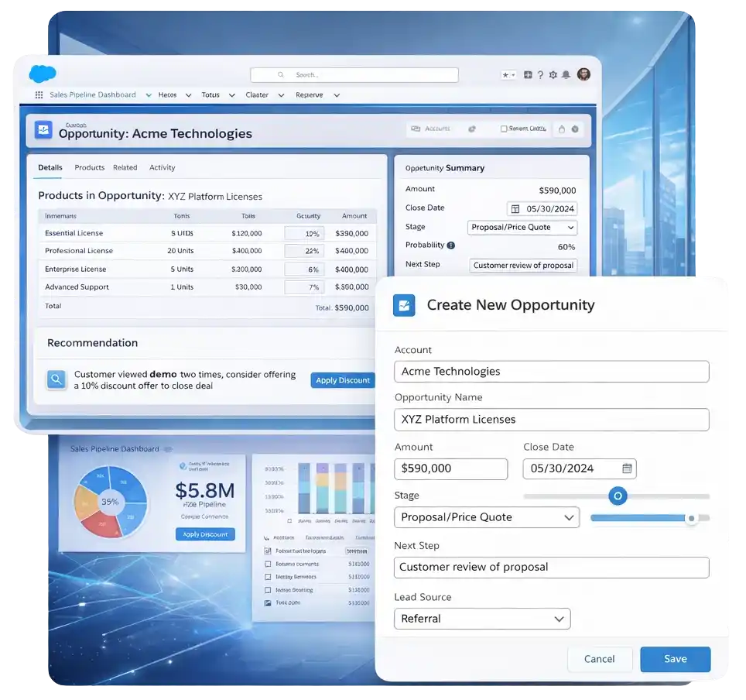Open the App Launcher grid icon
The image size is (746, 700).
39,95
